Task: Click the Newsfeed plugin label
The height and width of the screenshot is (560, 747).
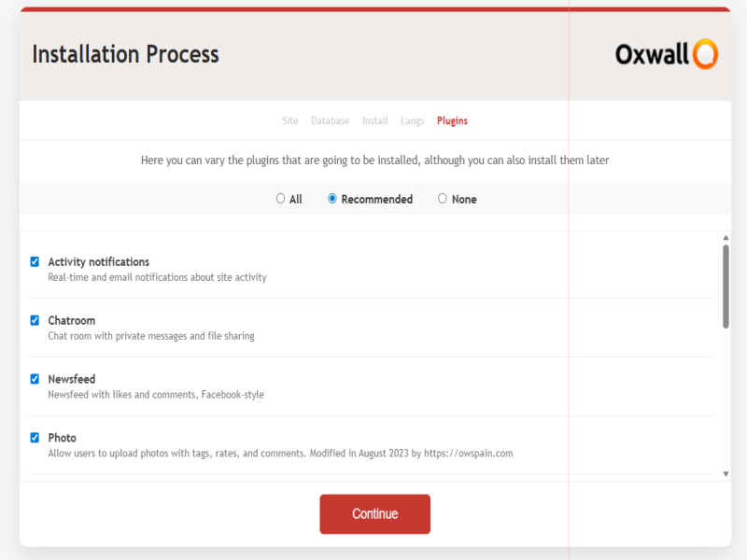Action: coord(72,379)
